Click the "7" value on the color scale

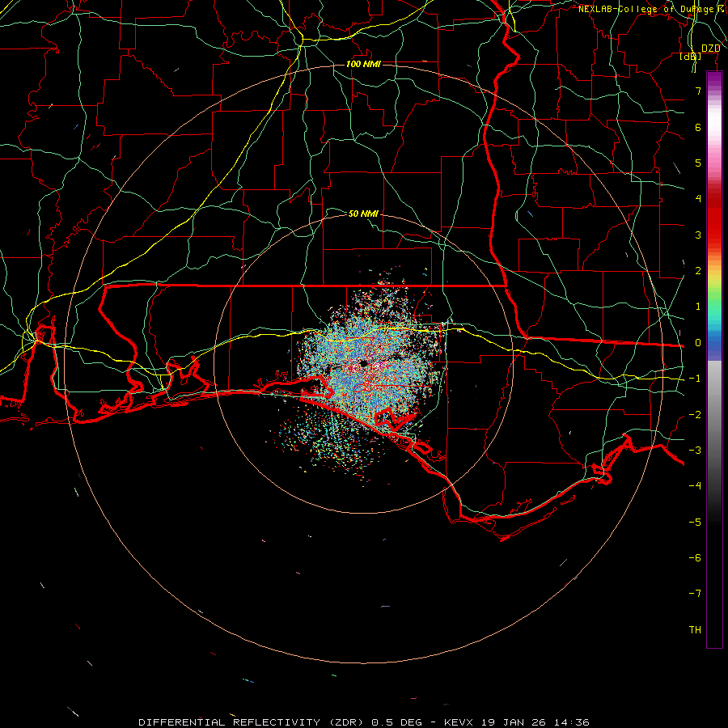698,91
